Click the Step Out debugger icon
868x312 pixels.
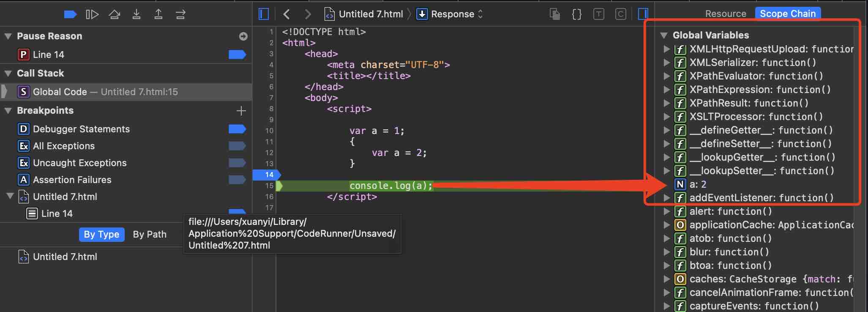(158, 14)
